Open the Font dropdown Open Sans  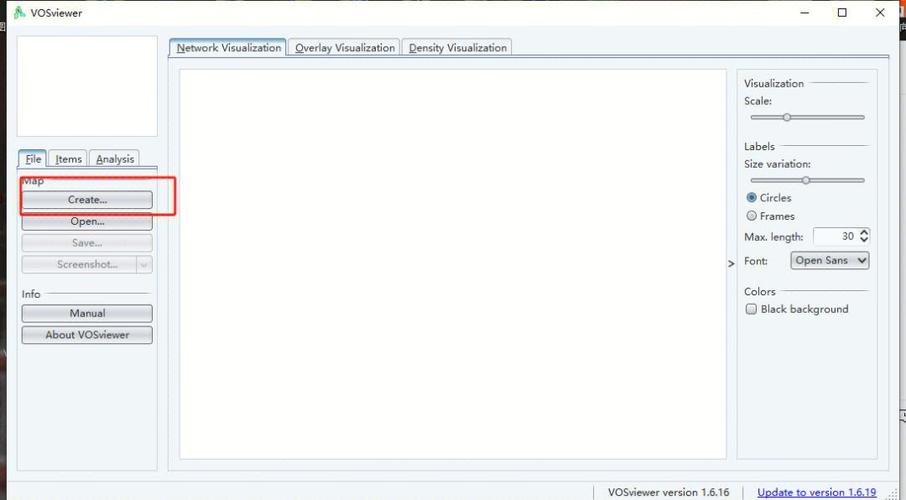829,261
